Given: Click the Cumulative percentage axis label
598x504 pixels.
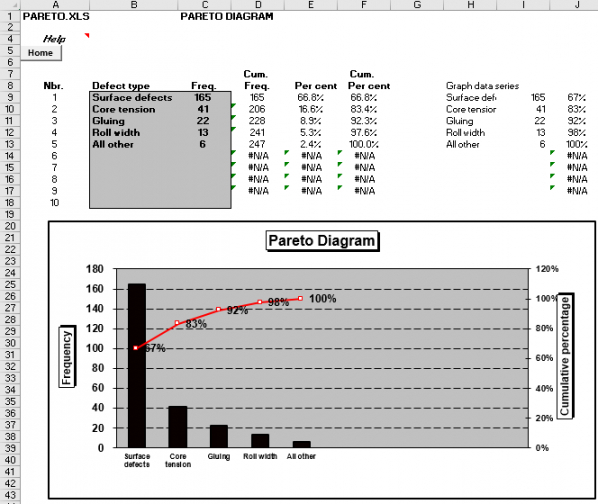Looking at the screenshot, I should pos(565,356).
